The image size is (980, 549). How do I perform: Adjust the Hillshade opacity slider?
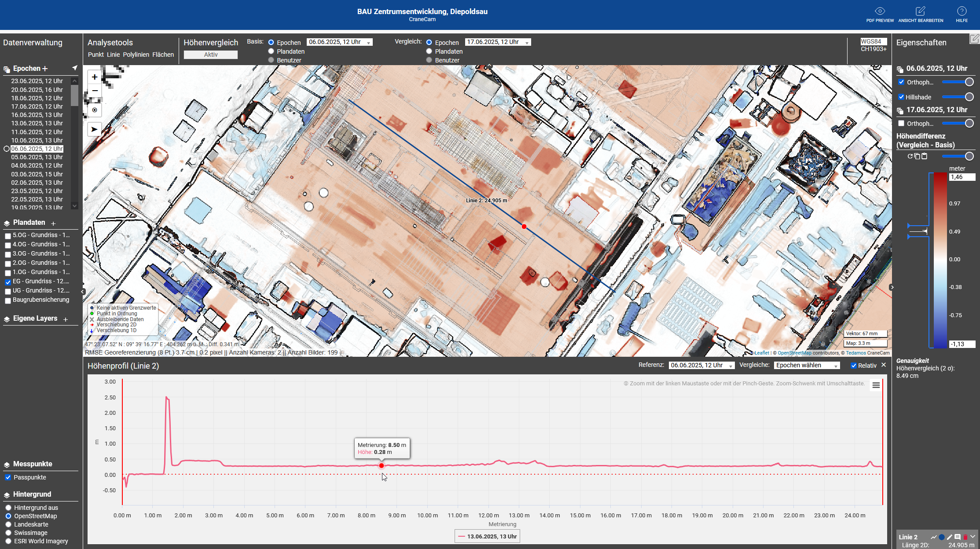tap(969, 97)
